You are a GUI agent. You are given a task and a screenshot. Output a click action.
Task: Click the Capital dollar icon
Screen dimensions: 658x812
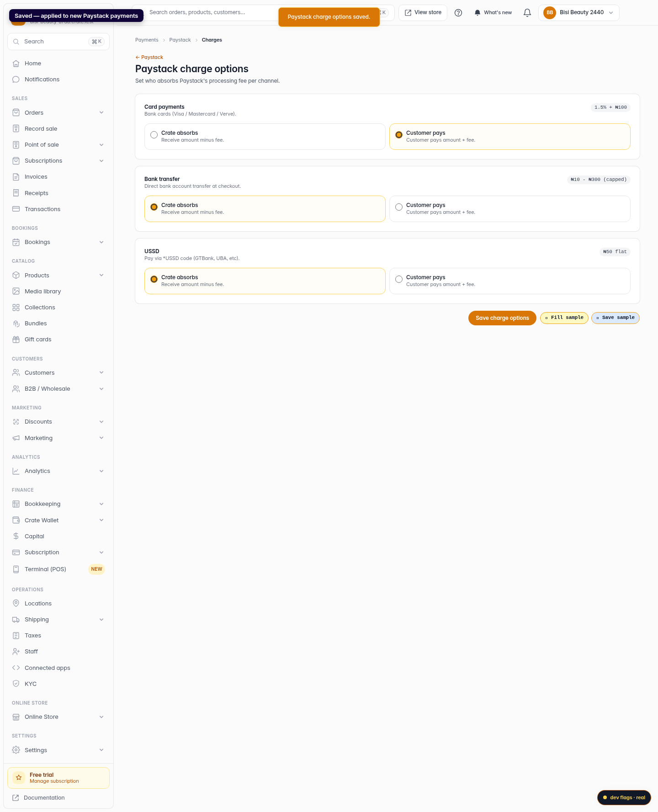[x=16, y=536]
